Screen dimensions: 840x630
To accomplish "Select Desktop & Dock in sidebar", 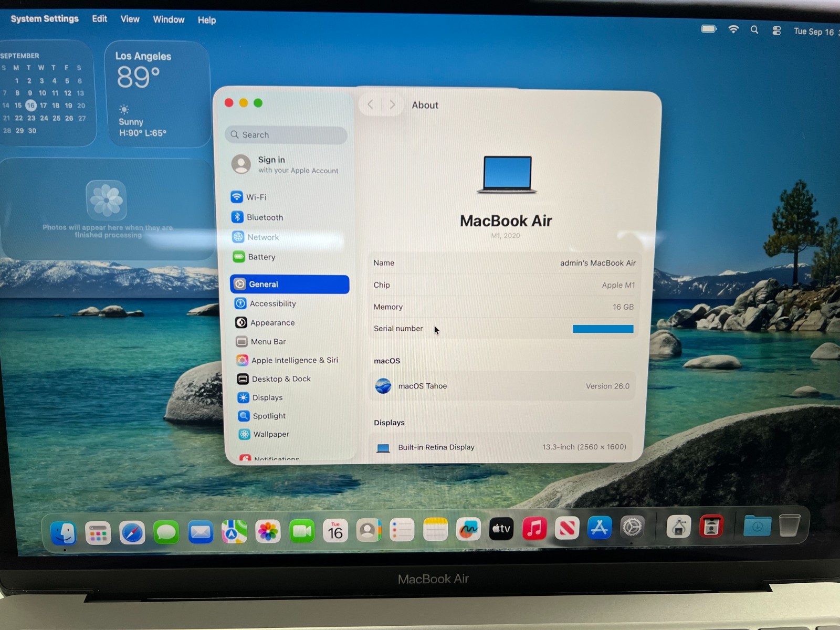I will click(x=280, y=379).
